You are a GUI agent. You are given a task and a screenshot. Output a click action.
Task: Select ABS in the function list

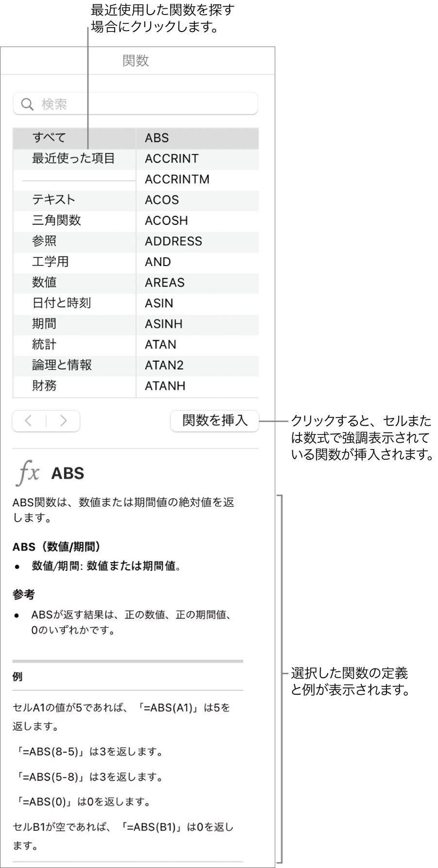coord(198,138)
